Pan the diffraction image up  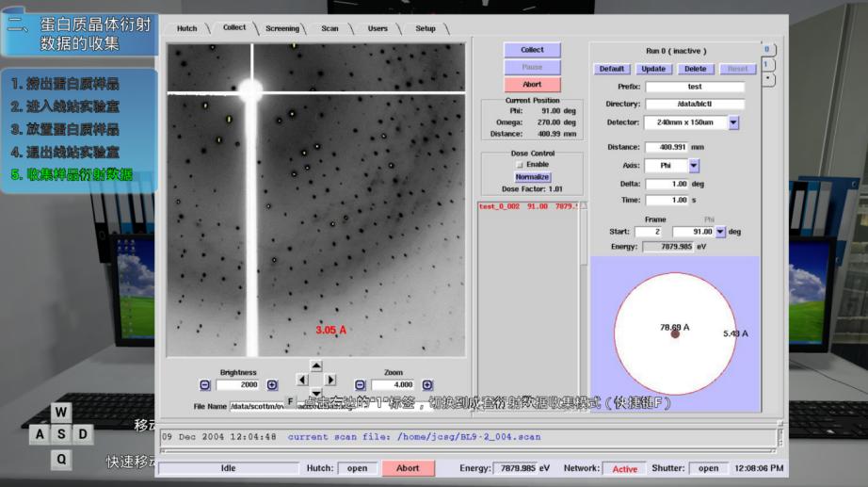coord(316,366)
